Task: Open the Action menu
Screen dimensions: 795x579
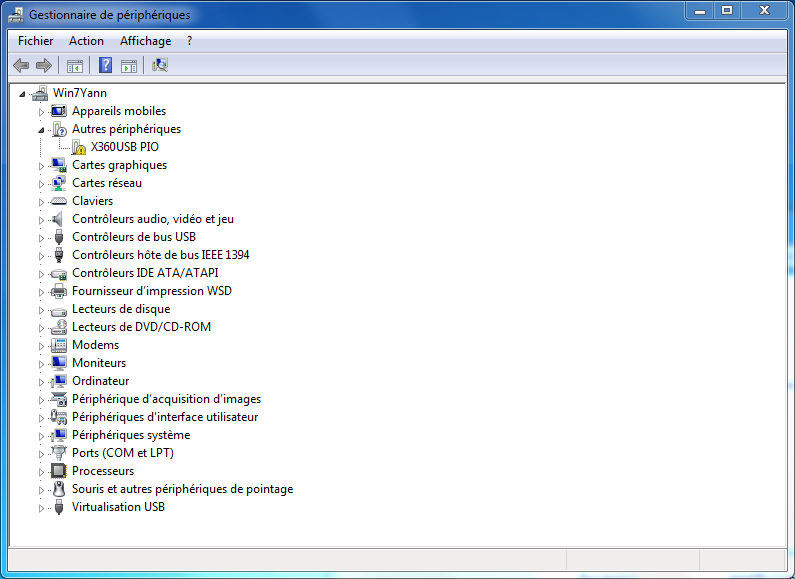Action: [x=86, y=41]
